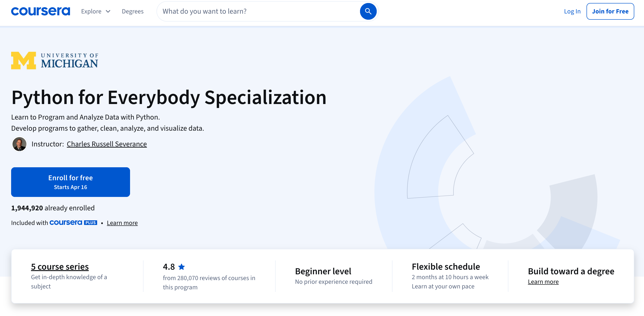The width and height of the screenshot is (644, 316).
Task: Click the Flexible schedule heading
Action: pos(446,267)
